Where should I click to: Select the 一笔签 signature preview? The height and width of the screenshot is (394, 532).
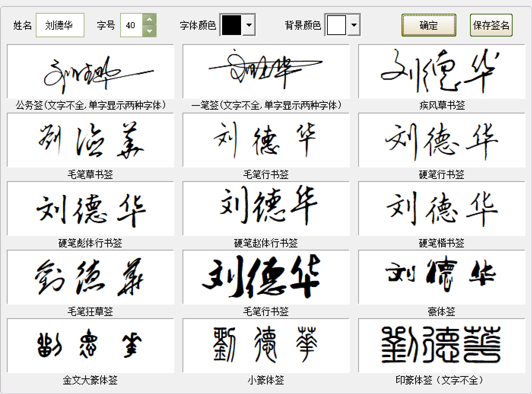point(266,72)
